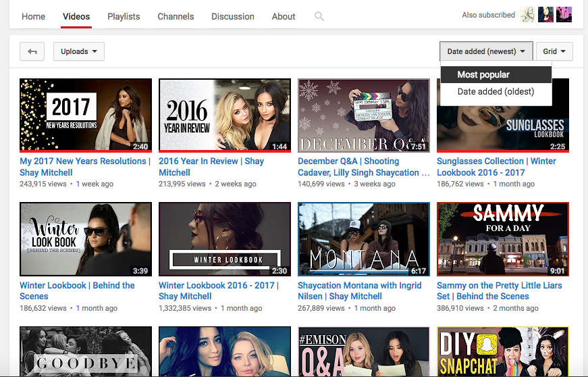Play the two-women close-up thumbnail beside Goodbye
Viewport: 588px width, 377px height.
pos(225,351)
